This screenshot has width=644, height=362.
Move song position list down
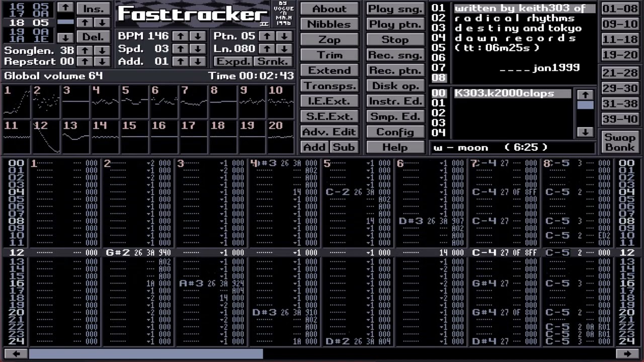[65, 38]
